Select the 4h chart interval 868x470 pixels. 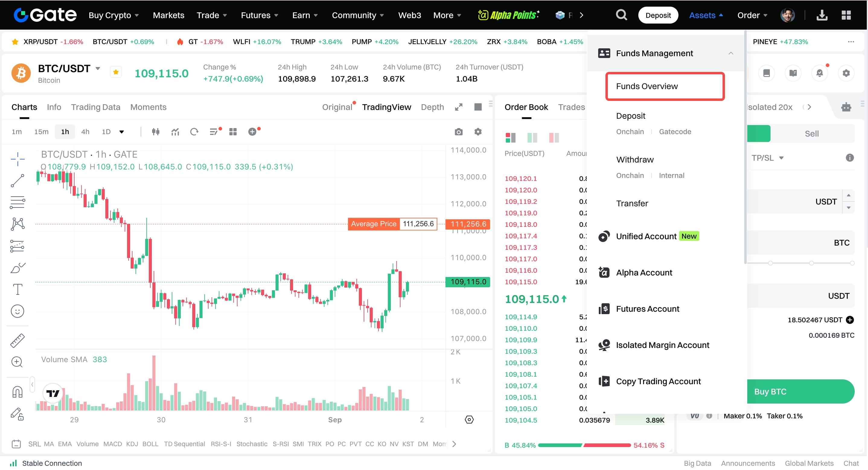coord(85,132)
